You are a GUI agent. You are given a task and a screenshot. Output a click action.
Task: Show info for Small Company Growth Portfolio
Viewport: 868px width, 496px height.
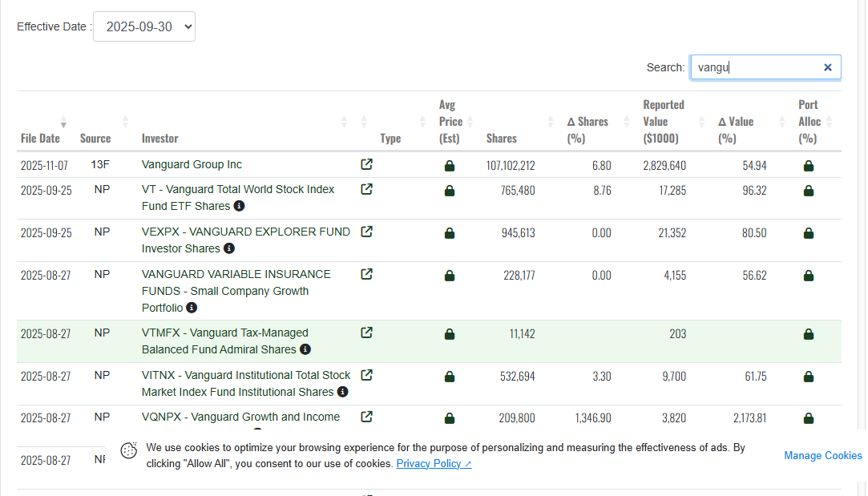point(192,307)
